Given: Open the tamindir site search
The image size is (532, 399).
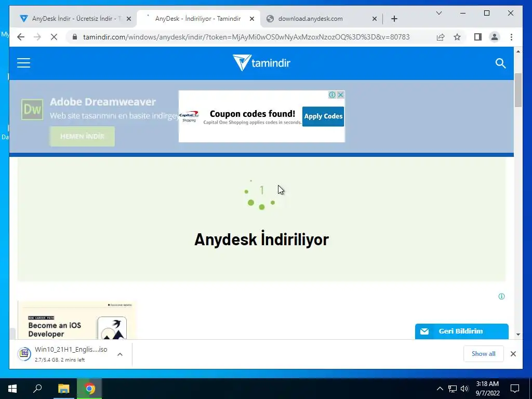Looking at the screenshot, I should tap(500, 63).
